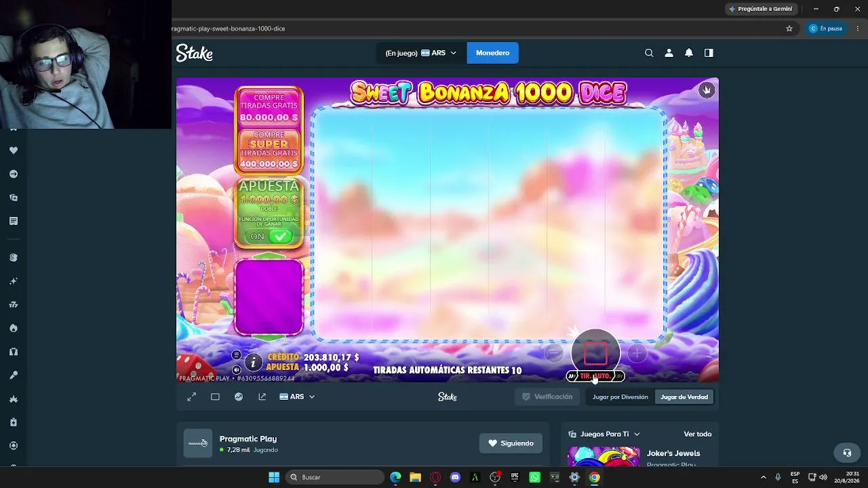Open live stats chart icon
868x488 pixels.
(239, 396)
